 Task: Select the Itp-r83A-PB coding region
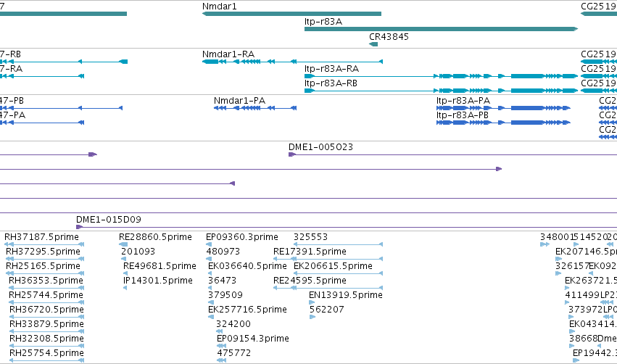pos(503,123)
